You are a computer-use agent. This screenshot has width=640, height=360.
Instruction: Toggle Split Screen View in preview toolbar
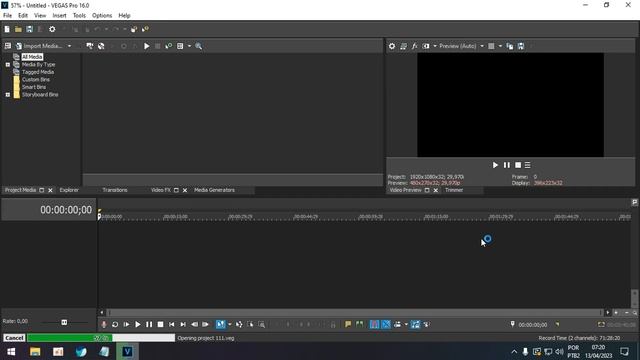coord(426,46)
